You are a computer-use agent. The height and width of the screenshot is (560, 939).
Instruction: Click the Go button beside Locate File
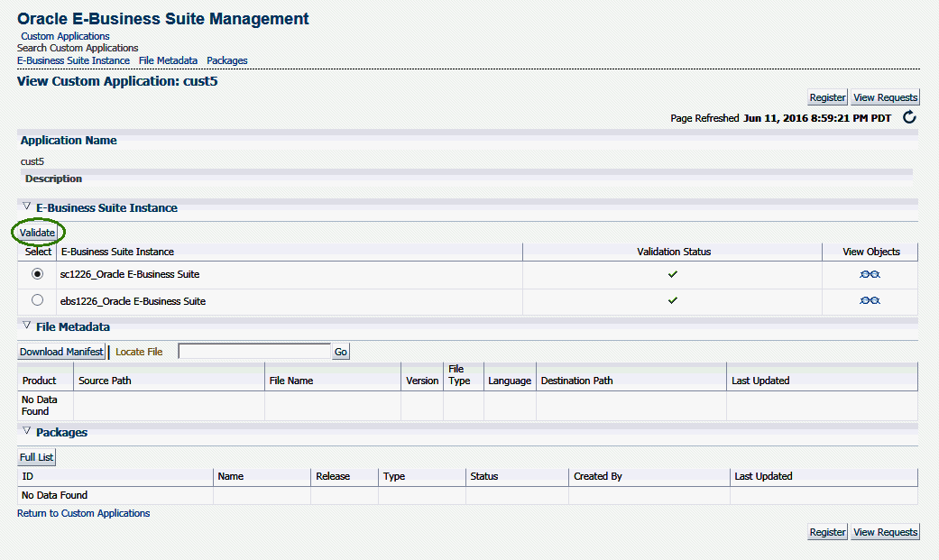click(x=341, y=352)
